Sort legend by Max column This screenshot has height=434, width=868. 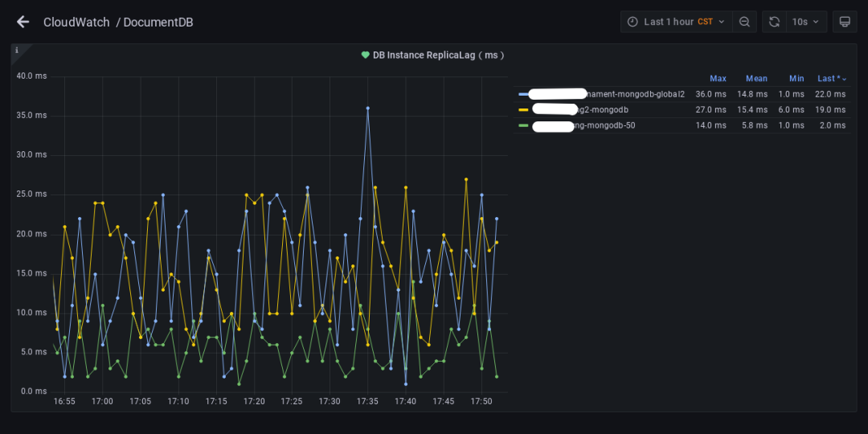click(x=718, y=79)
